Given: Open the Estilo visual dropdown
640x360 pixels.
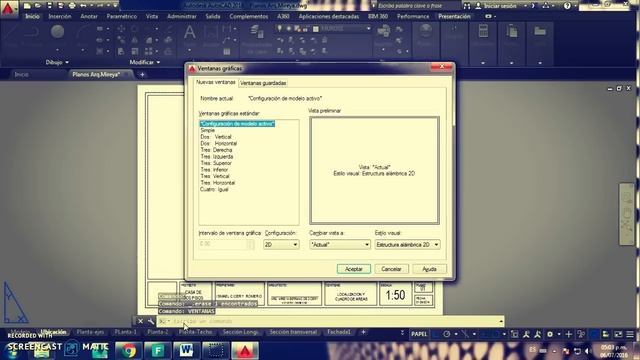Looking at the screenshot, I should click(407, 244).
